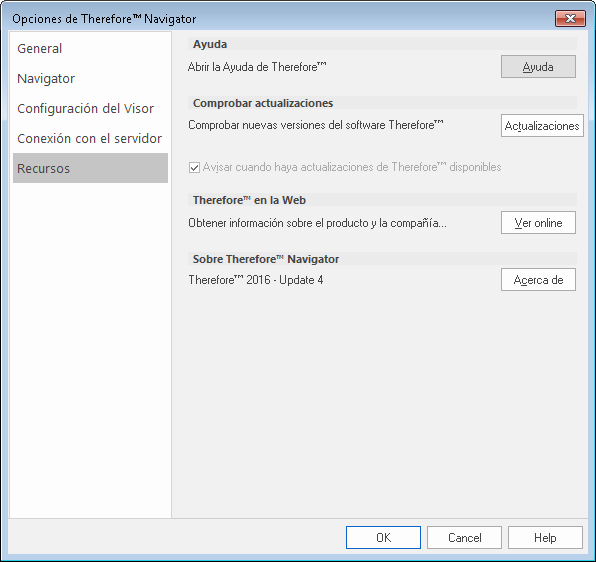Screen dimensions: 596x562
Task: Check for updates with Actualizaciones button
Action: pos(542,126)
